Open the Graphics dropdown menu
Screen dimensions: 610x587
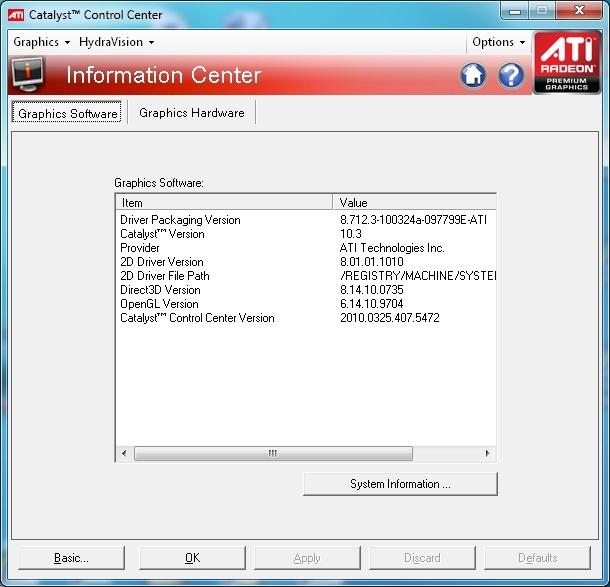42,42
